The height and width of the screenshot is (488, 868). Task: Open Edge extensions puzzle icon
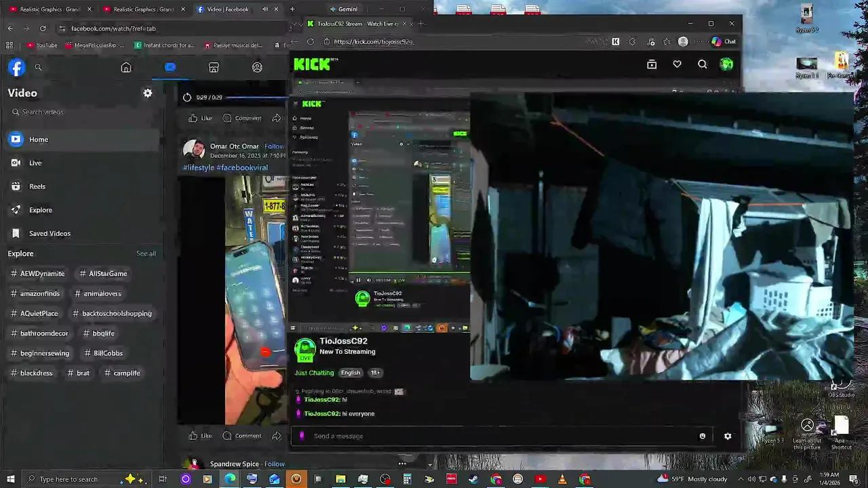coord(632,41)
